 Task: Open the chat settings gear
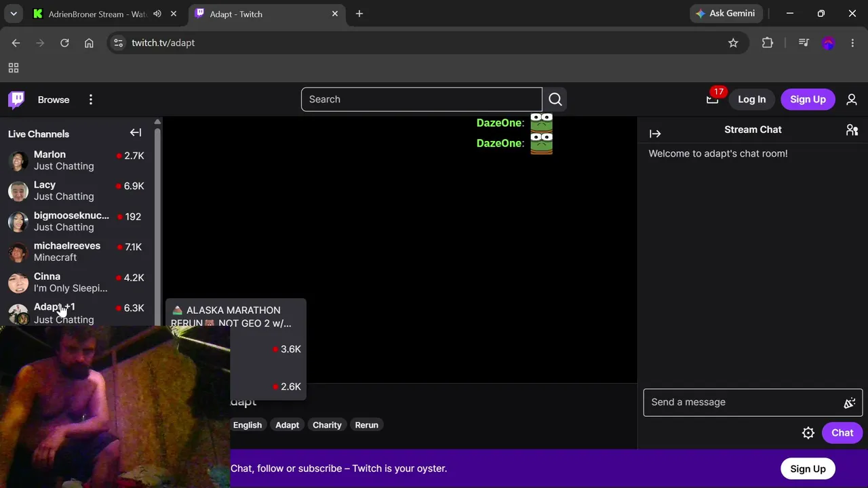click(808, 433)
